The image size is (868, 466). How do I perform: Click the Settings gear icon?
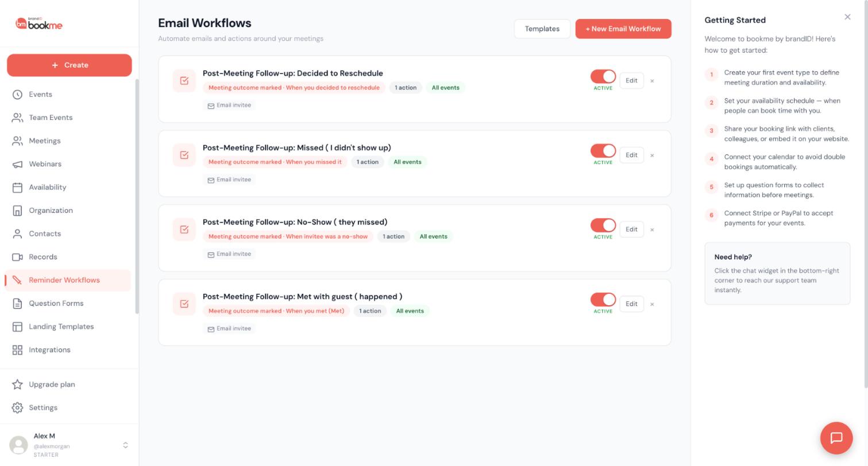point(17,408)
